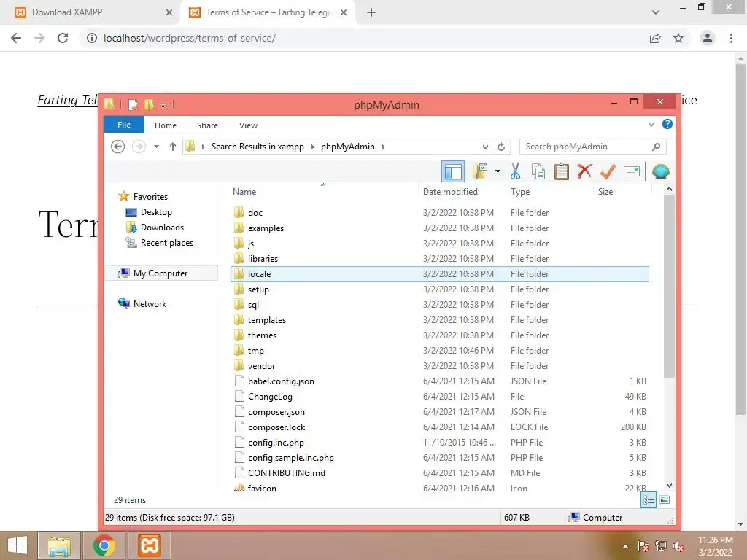Viewport: 747px width, 560px height.
Task: Refresh the phpMyAdmin folder view
Action: pos(501,147)
